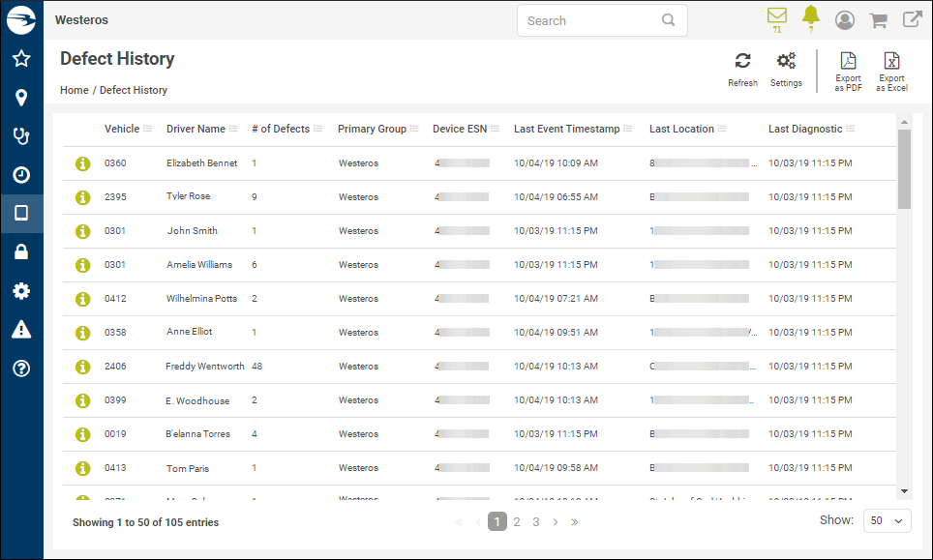Viewport: 933px width, 560px height.
Task: Open the gear admin section in sidebar
Action: coord(21,291)
